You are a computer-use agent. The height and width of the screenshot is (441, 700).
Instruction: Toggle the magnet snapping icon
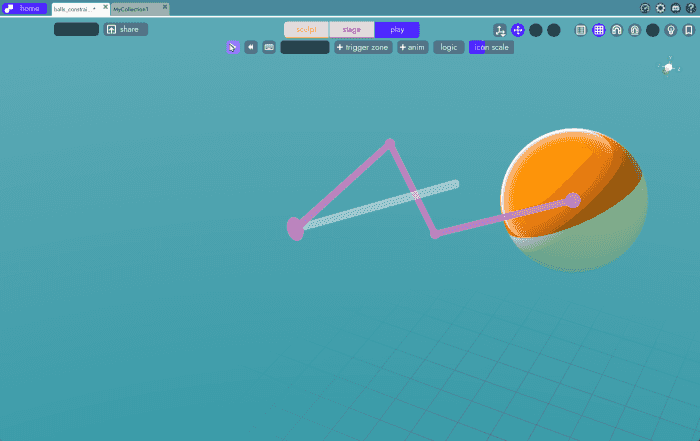[x=617, y=30]
